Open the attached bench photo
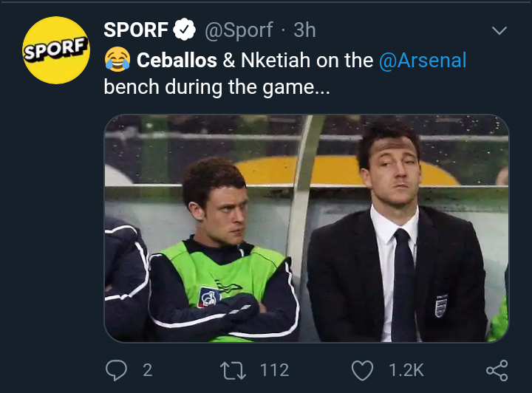532x393 pixels. 306,228
